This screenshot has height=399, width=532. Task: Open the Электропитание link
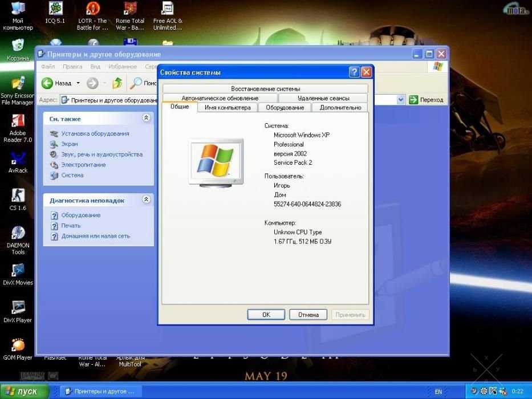83,165
